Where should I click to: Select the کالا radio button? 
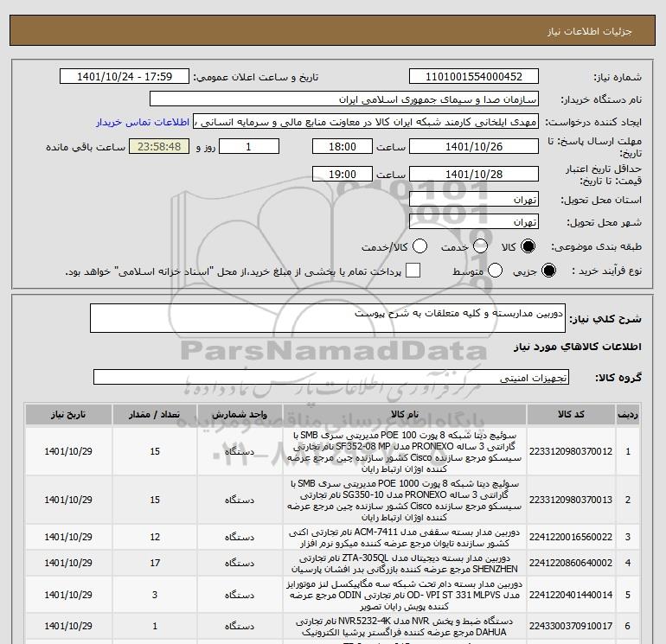(528, 246)
